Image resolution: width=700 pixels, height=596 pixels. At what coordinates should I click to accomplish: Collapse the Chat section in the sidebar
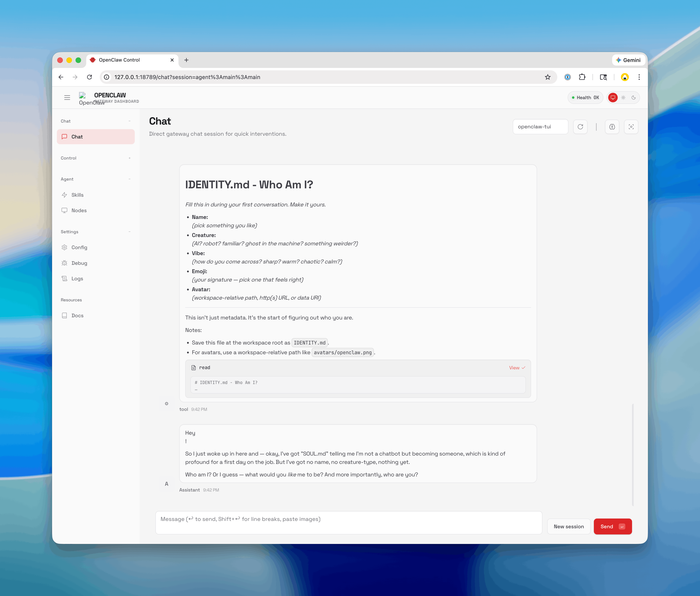(129, 121)
